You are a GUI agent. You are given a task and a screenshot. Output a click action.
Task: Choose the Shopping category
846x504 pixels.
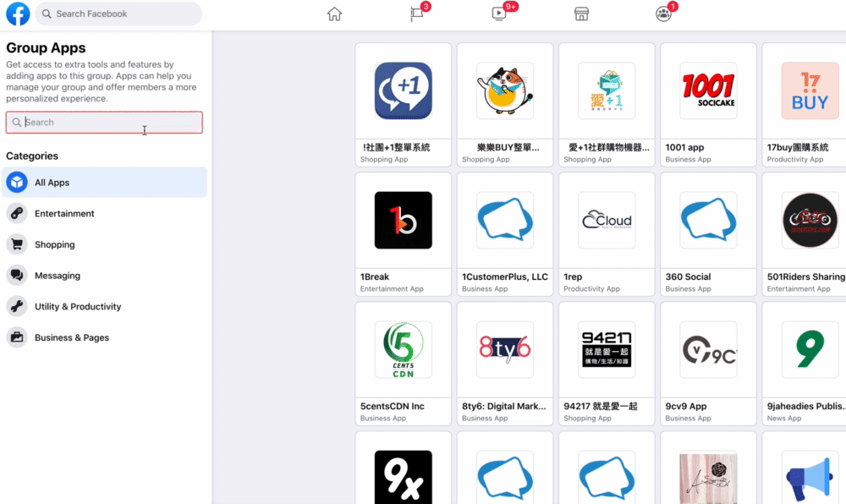(55, 244)
